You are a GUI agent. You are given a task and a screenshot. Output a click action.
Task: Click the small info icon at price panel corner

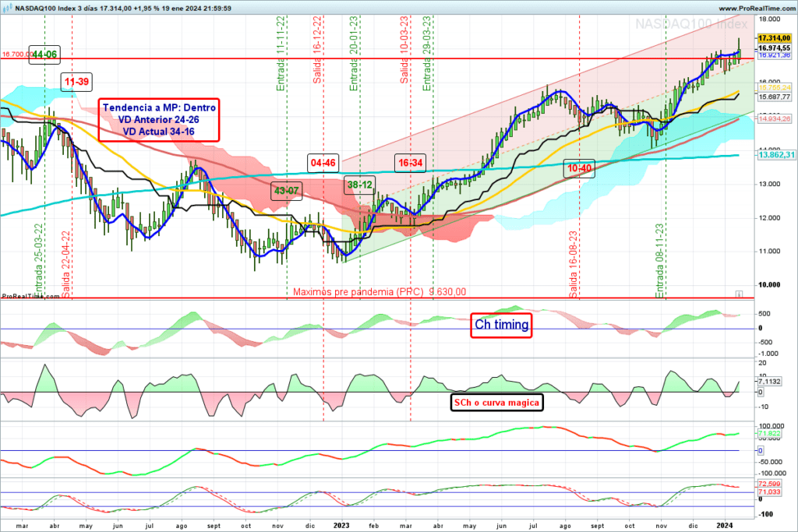click(739, 294)
